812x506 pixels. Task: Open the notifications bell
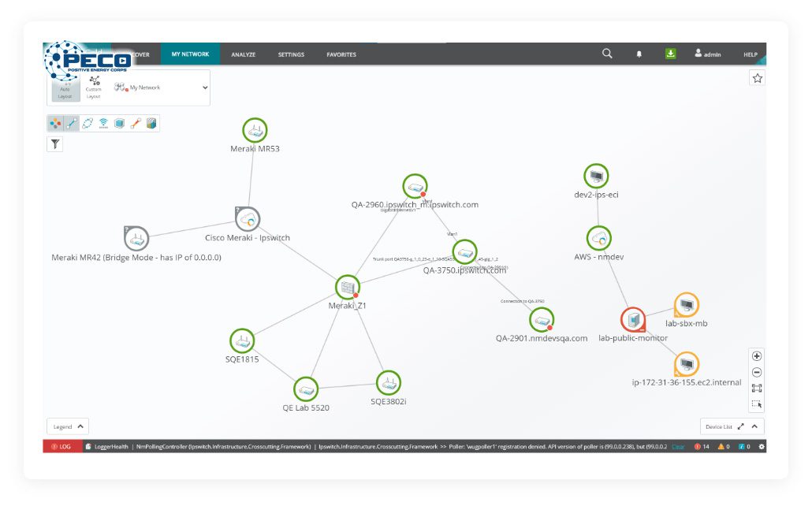[x=639, y=54]
